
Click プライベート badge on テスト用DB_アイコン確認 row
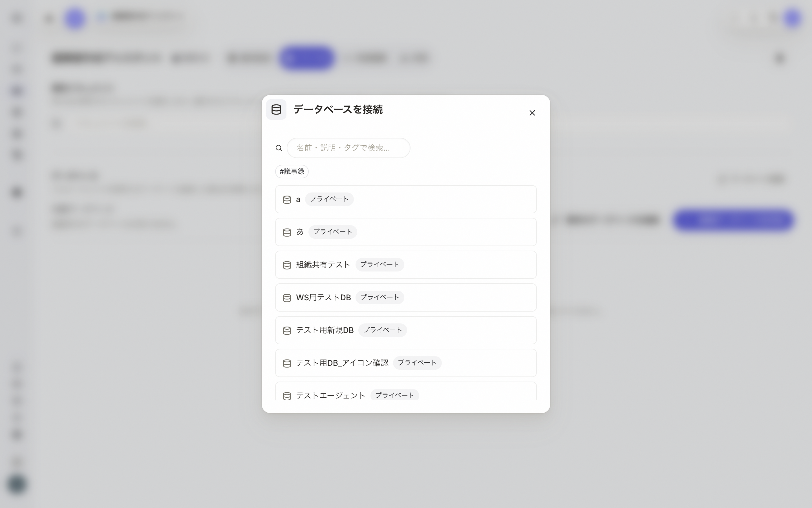click(x=417, y=363)
